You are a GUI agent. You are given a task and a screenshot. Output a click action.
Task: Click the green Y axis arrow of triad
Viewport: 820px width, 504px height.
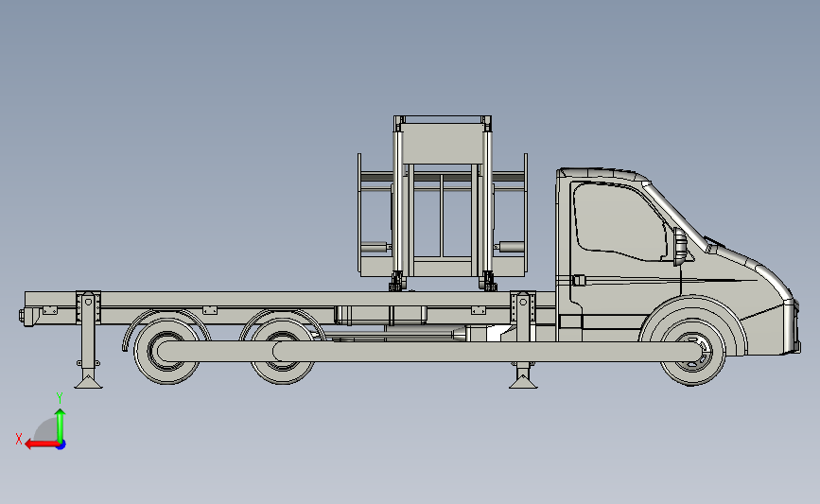[61, 426]
